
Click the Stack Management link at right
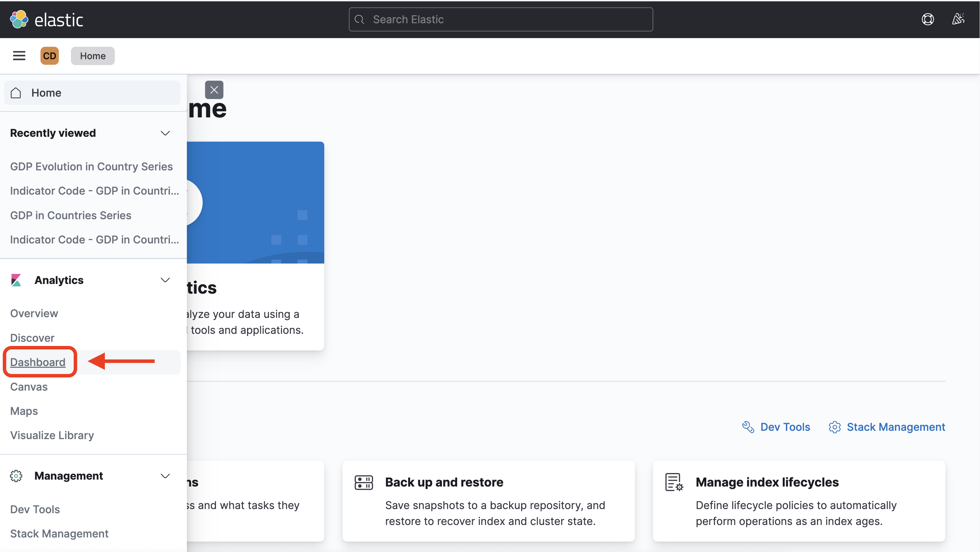click(x=887, y=427)
